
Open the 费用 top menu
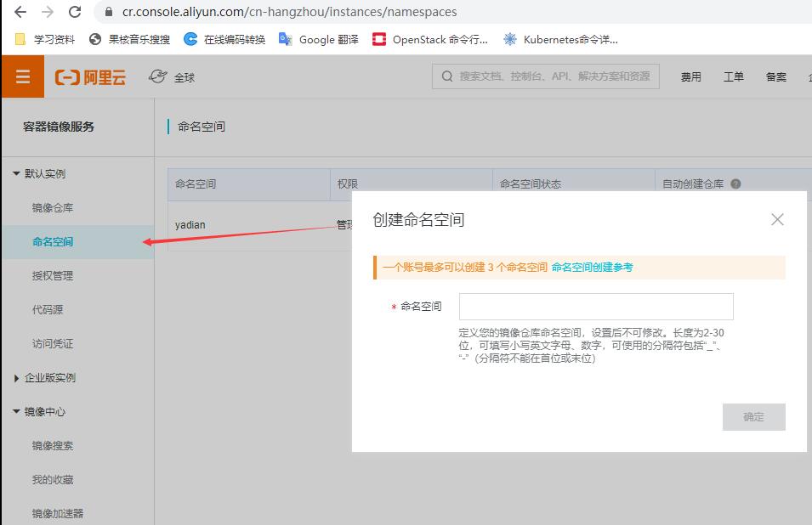click(x=690, y=77)
